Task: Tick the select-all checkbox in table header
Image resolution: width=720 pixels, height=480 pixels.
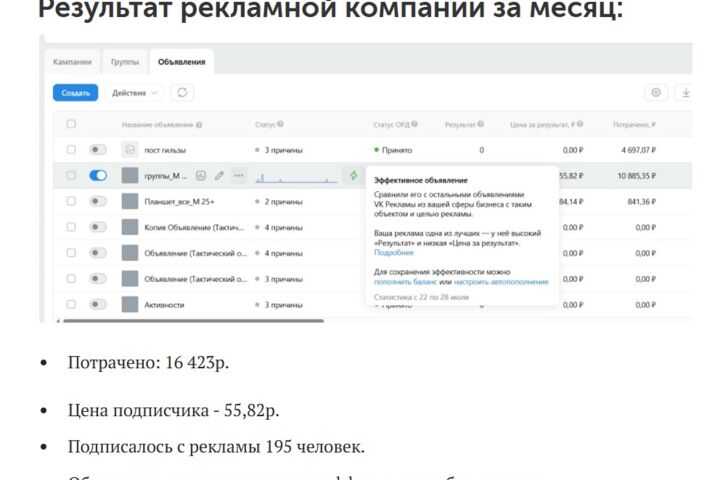Action: pyautogui.click(x=71, y=124)
